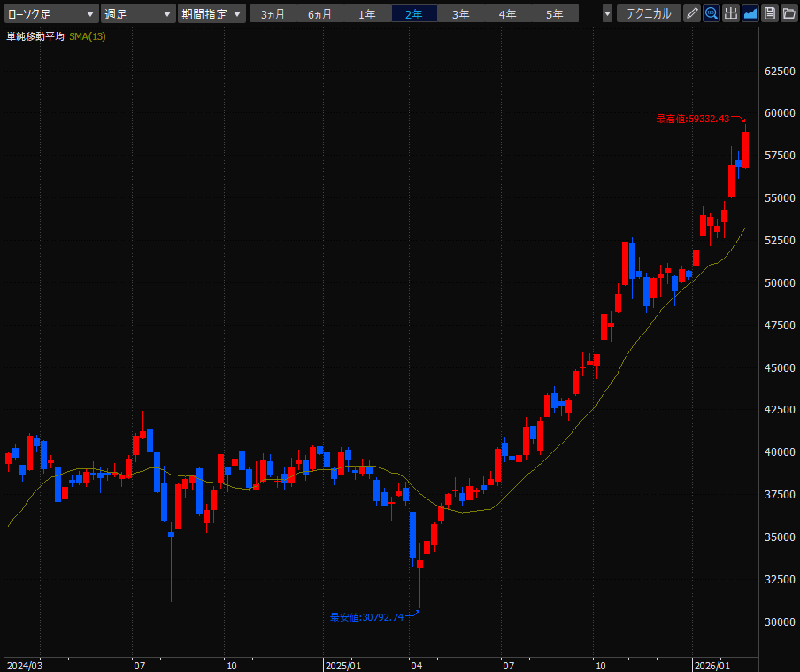800x672 pixels.
Task: Click the red candle at the 最安値 low
Action: pyautogui.click(x=419, y=564)
